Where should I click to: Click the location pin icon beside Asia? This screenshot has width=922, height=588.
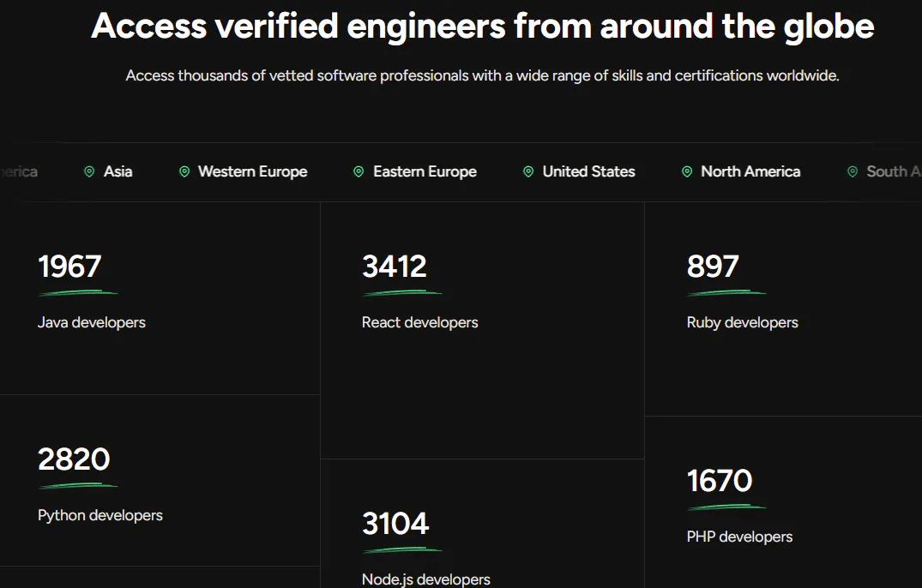click(89, 172)
